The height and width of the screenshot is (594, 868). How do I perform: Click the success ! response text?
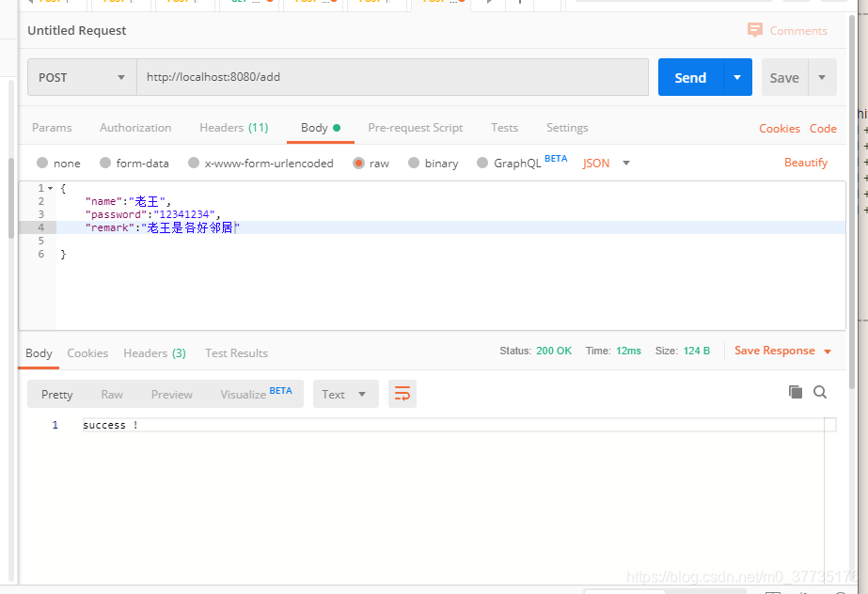point(110,425)
